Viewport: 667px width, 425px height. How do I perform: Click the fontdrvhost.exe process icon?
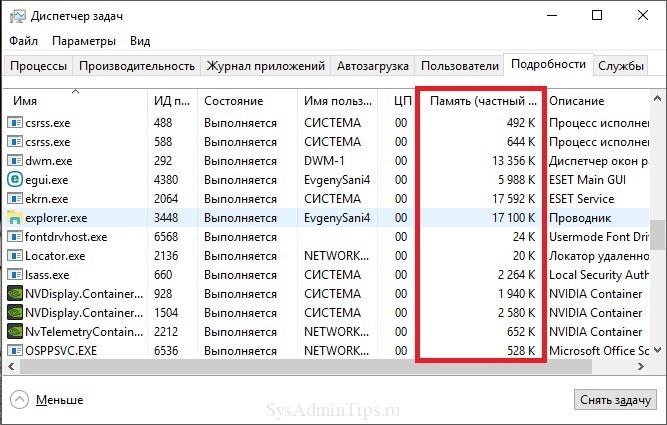click(15, 237)
